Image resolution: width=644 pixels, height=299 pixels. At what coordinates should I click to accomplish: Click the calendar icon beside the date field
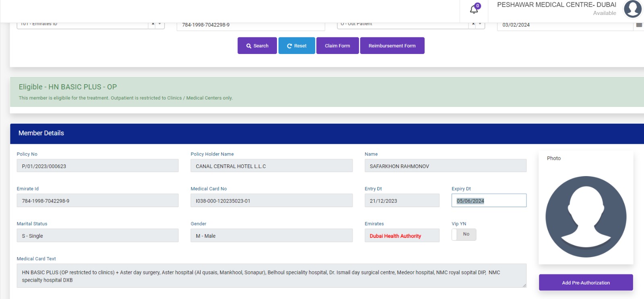[x=639, y=25]
